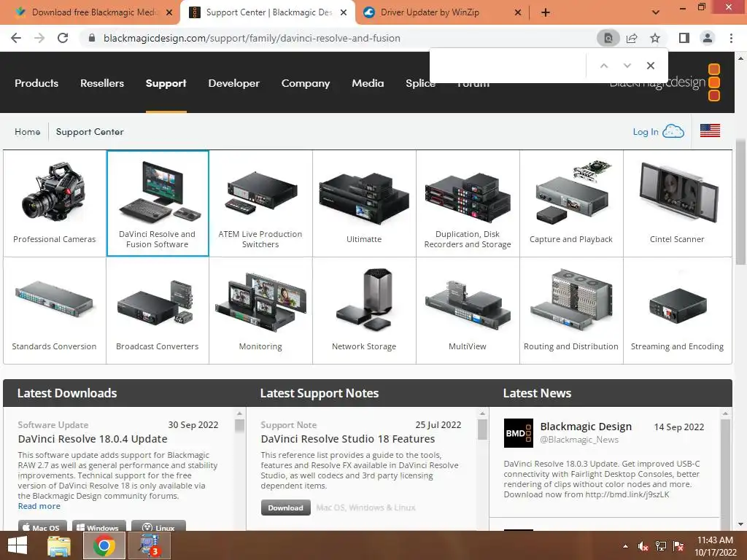Viewport: 747px width, 560px height.
Task: Select Cintel Scanner category
Action: (x=678, y=203)
